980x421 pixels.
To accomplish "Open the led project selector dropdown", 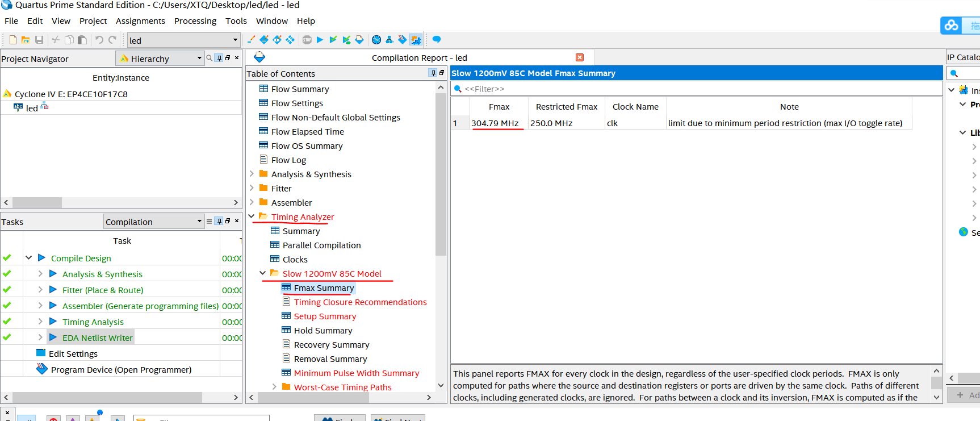I will tap(183, 40).
